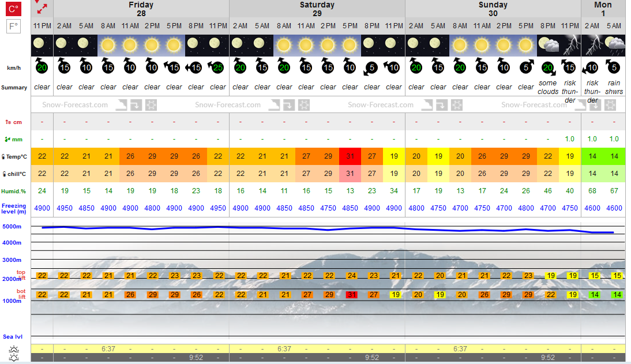Click Sunday 8 PM summary 'some clouds'
Viewport: 631px width, 364px height.
tap(548, 87)
